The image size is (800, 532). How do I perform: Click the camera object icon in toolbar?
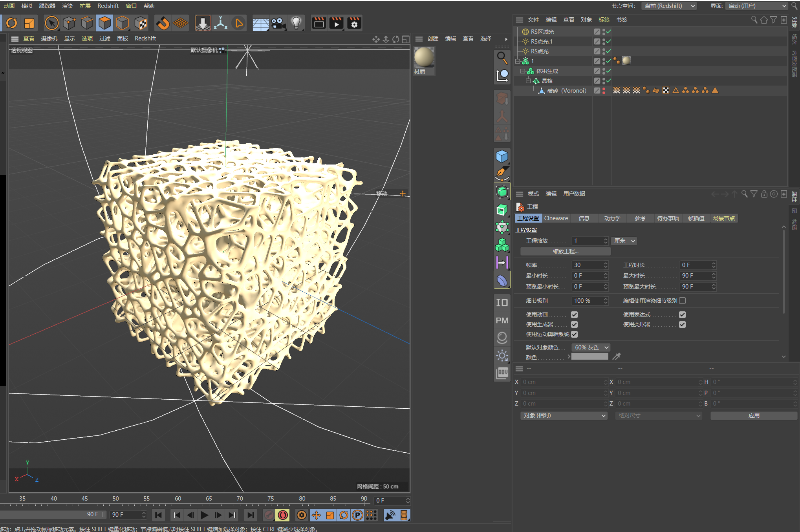(278, 23)
